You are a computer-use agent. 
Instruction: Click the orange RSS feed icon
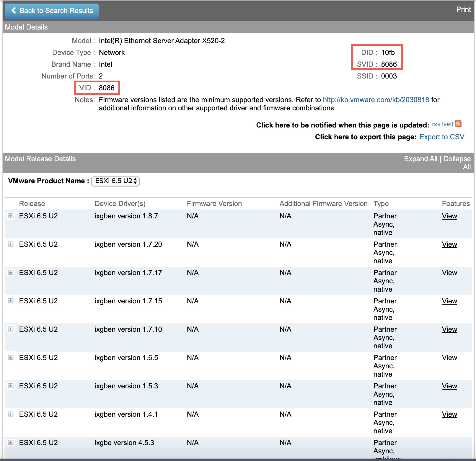[458, 124]
